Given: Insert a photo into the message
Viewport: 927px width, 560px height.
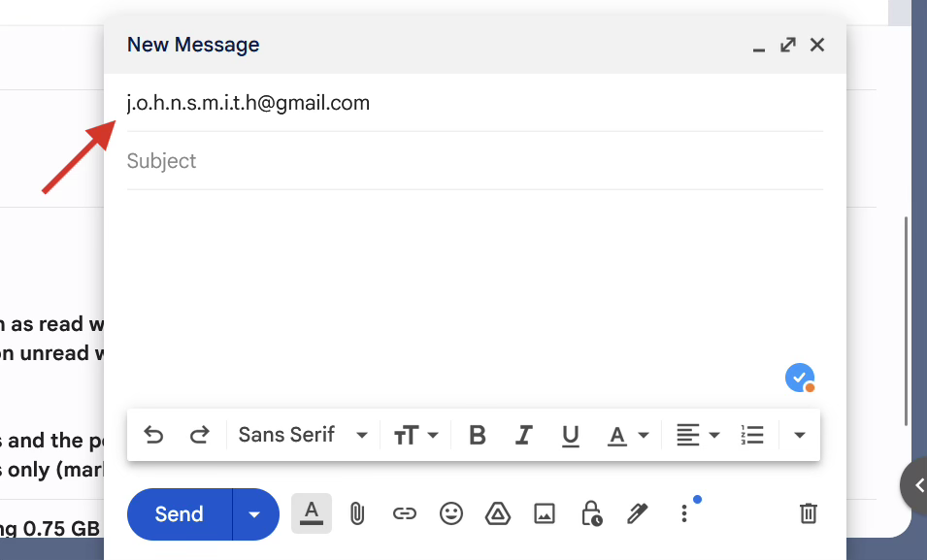Looking at the screenshot, I should coord(545,513).
